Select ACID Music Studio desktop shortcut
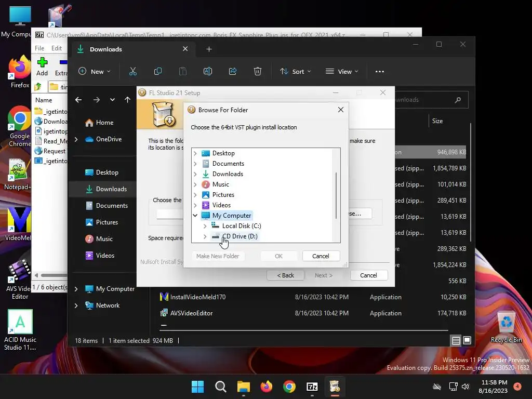Viewport: 532px width, 399px height. tap(20, 330)
